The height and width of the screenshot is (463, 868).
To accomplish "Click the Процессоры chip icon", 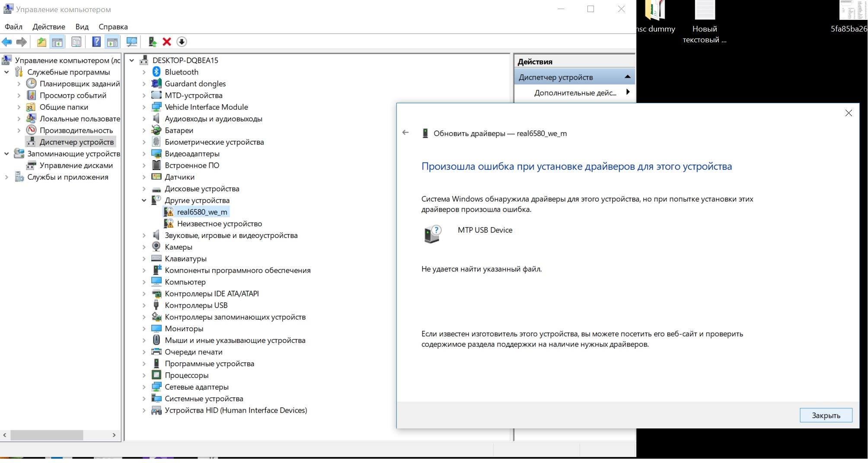I will tap(156, 375).
